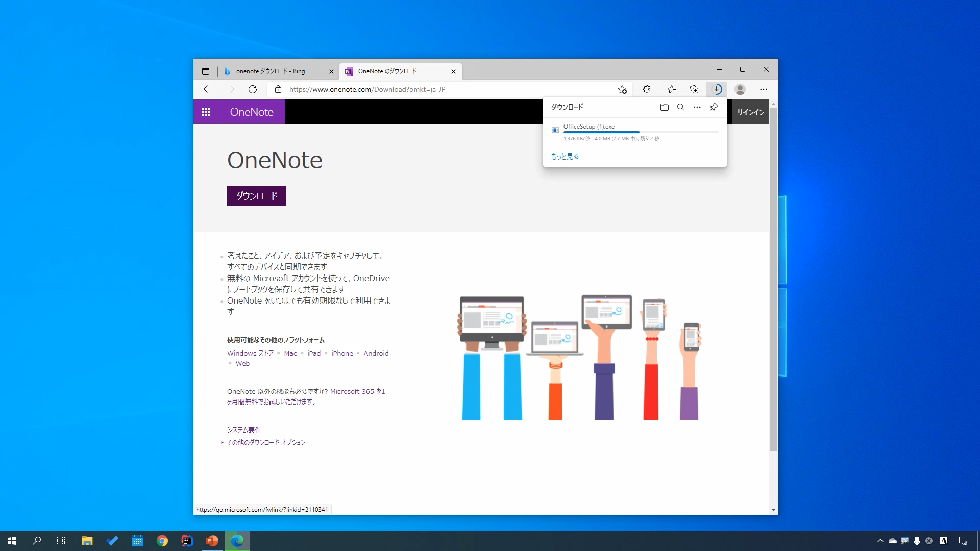Click the OneNote brand header link
The image size is (980, 551).
pos(252,112)
